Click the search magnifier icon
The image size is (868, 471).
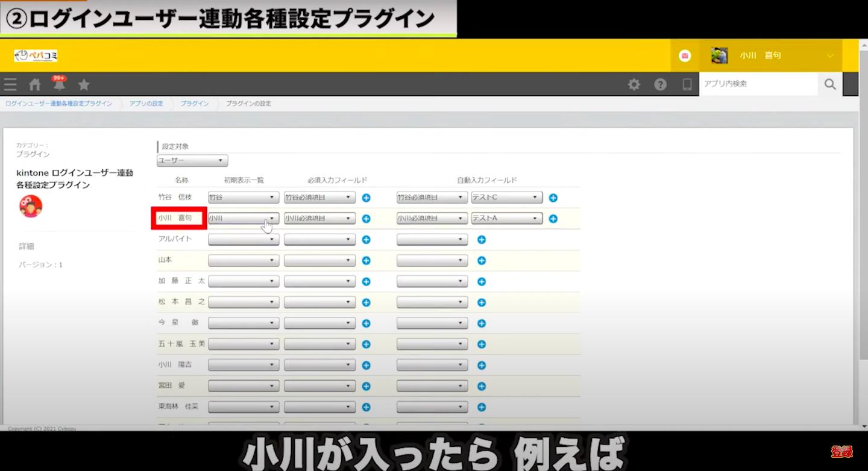click(830, 84)
